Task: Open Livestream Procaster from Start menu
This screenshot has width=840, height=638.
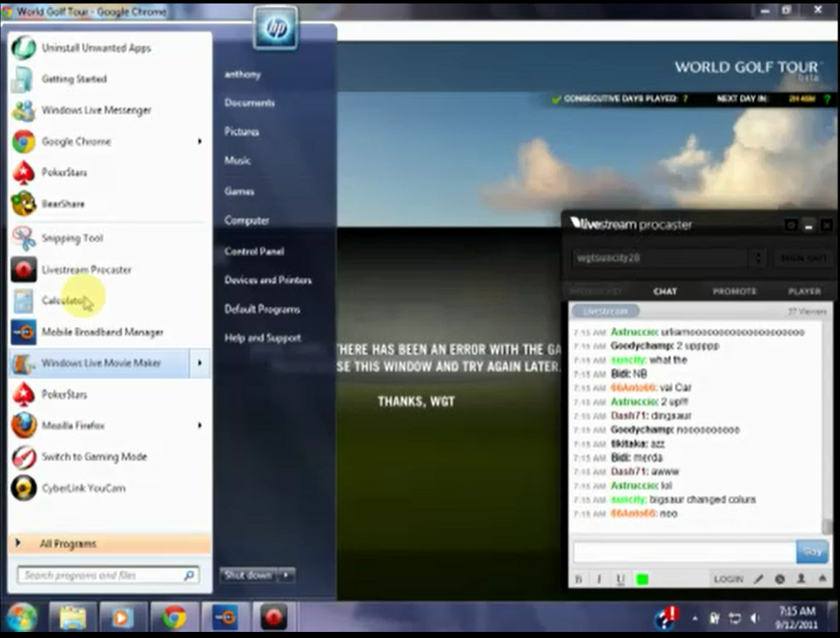Action: [85, 270]
